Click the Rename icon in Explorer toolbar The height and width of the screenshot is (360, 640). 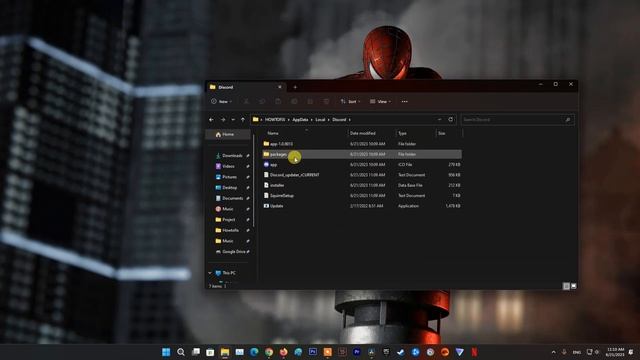(294, 102)
